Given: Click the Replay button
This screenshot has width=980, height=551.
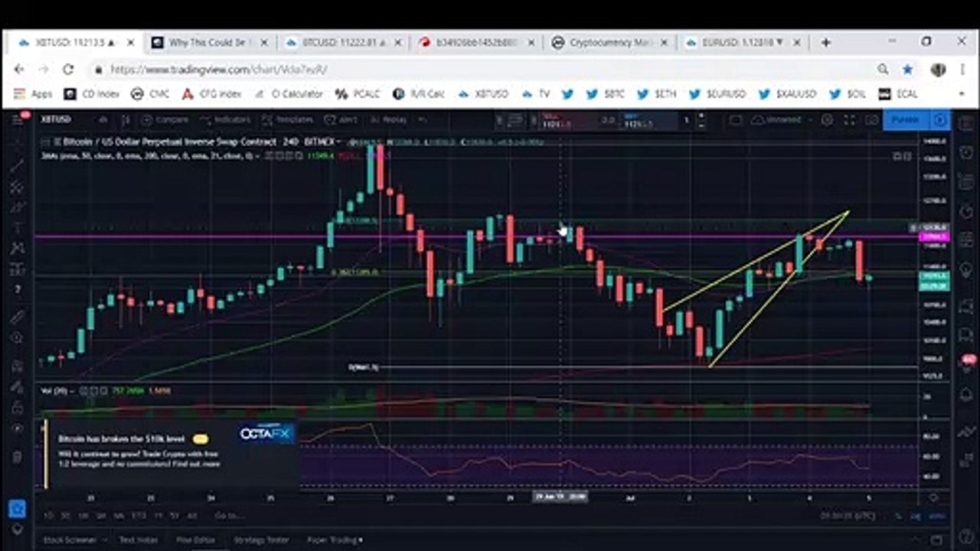Looking at the screenshot, I should pyautogui.click(x=388, y=120).
